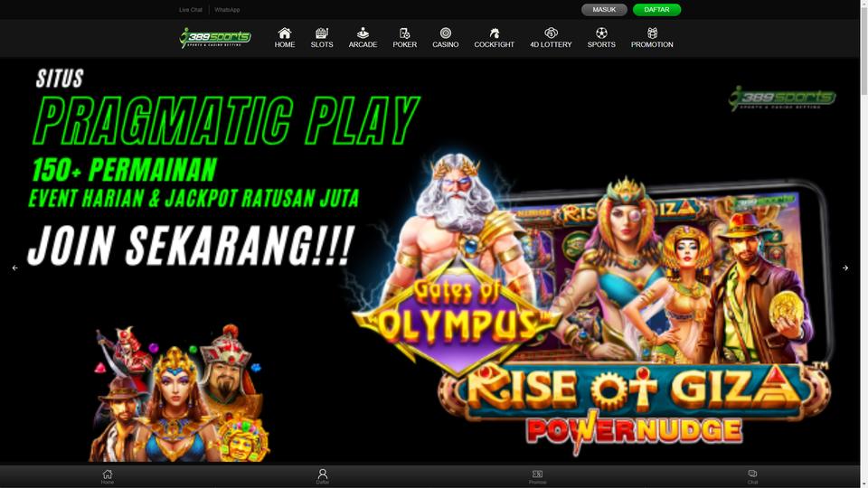Viewport: 868px width, 488px height.
Task: Tap Home icon in bottom bar
Action: tap(108, 476)
